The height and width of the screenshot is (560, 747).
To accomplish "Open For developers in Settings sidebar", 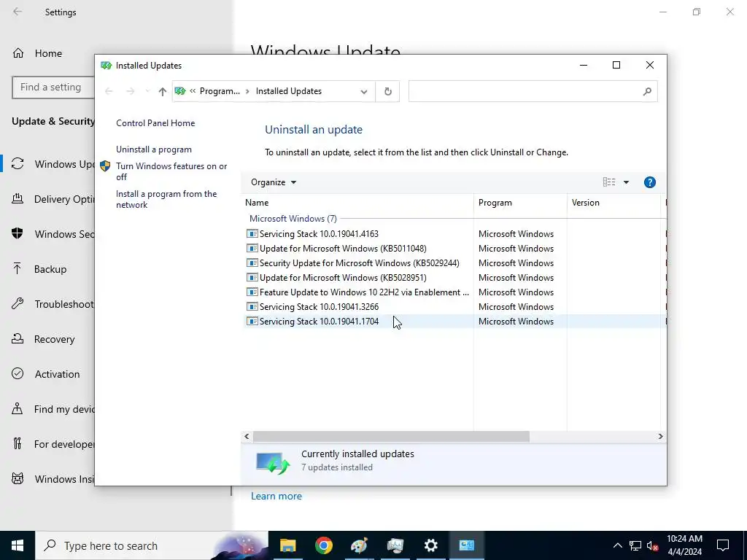I will [x=53, y=444].
